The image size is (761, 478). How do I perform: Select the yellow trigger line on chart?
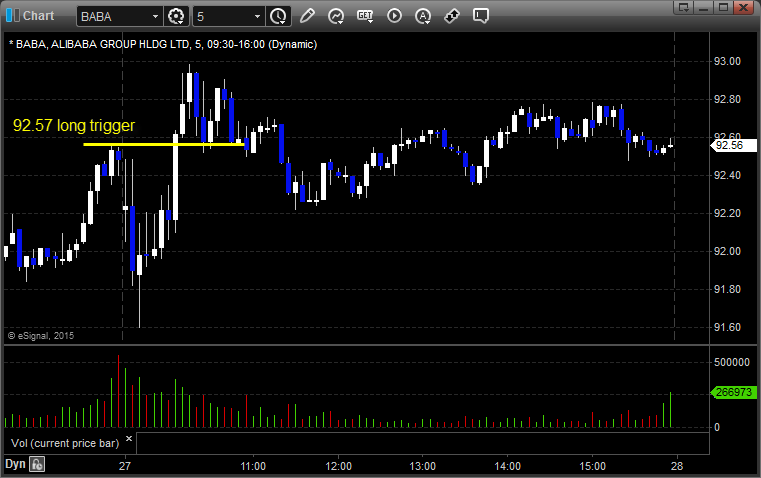coord(160,144)
